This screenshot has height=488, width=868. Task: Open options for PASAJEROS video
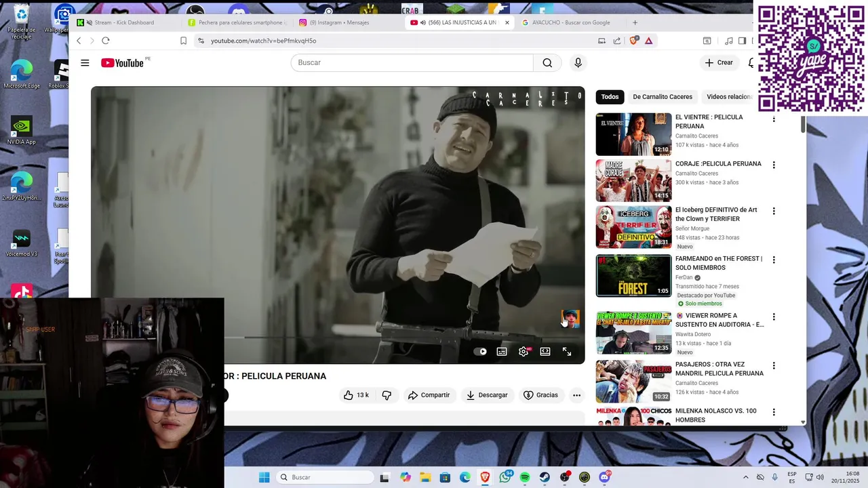coord(774,365)
